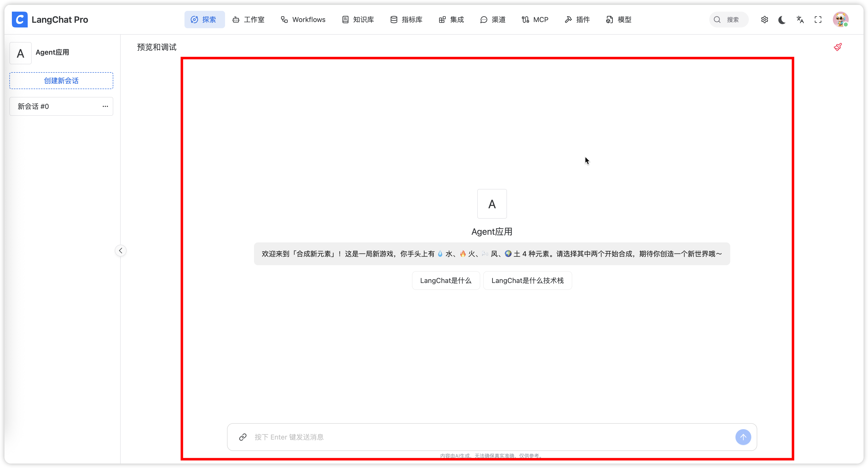Click the attachment link icon in the message box

pos(243,437)
